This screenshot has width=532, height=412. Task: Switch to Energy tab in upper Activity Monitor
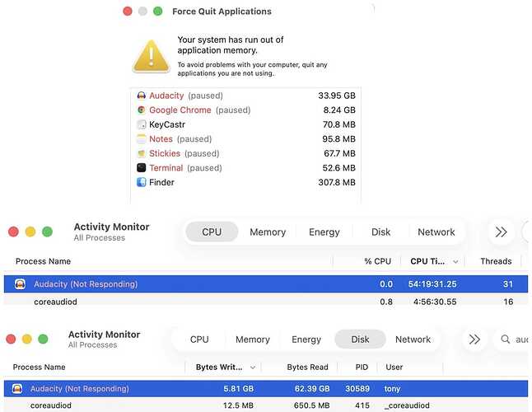click(x=324, y=232)
